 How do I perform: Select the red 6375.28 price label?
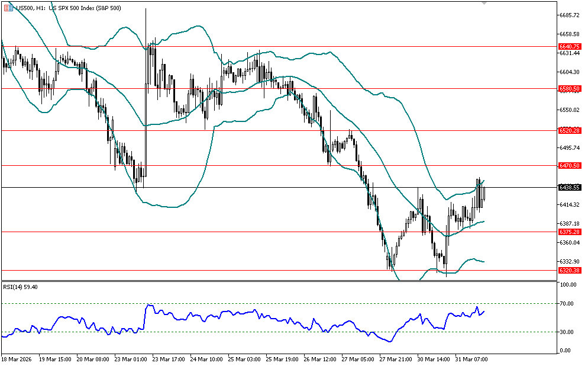click(569, 232)
